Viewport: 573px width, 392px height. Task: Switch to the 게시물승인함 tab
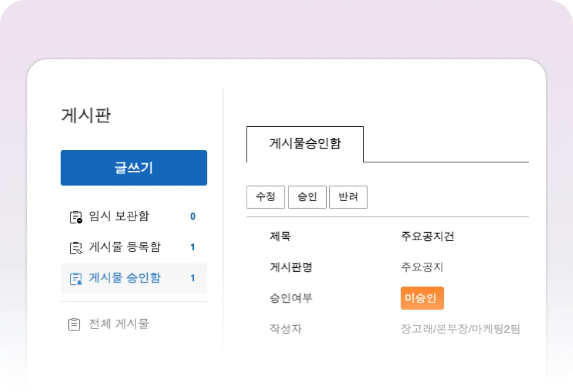(305, 144)
